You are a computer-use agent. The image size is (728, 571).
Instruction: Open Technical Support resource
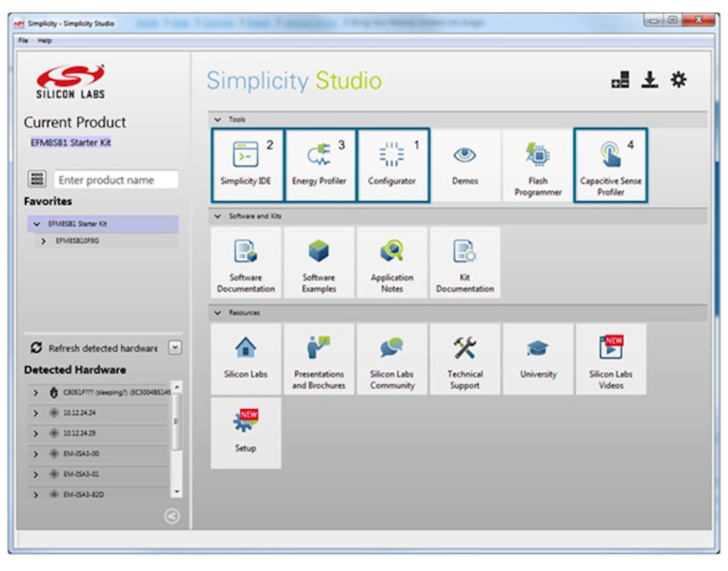[465, 359]
